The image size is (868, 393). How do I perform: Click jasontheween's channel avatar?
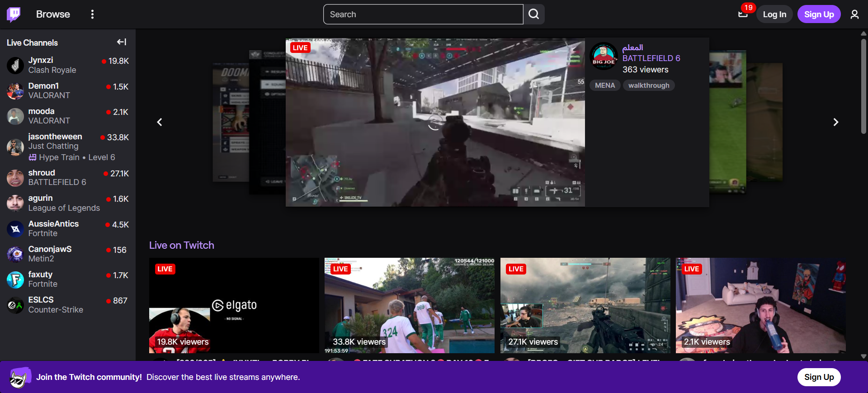15,147
